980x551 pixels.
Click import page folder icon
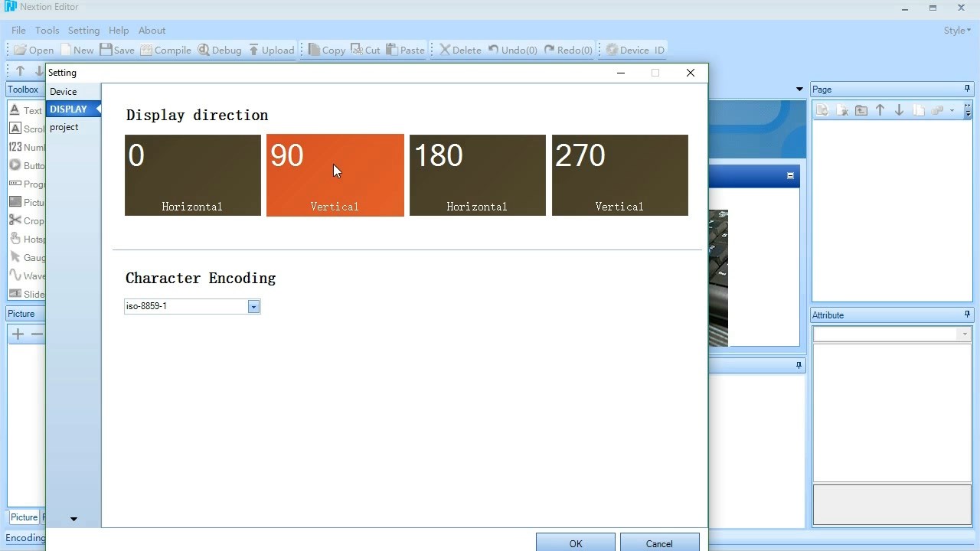point(861,110)
